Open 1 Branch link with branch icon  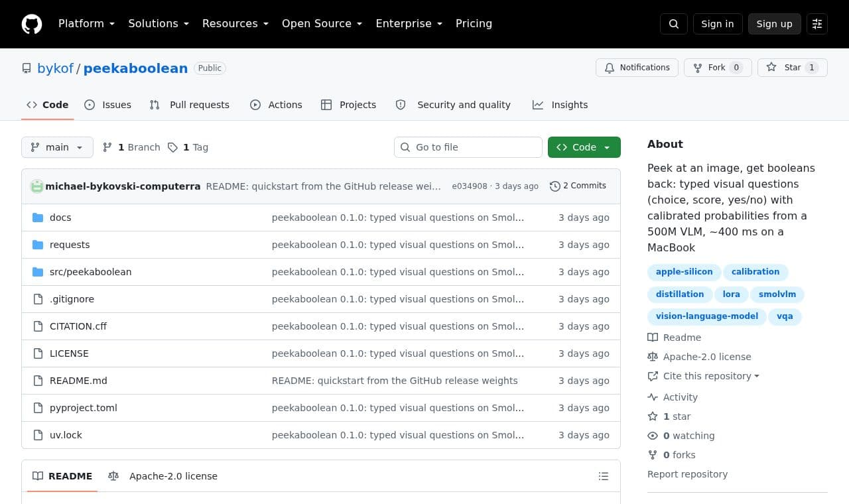pyautogui.click(x=131, y=147)
